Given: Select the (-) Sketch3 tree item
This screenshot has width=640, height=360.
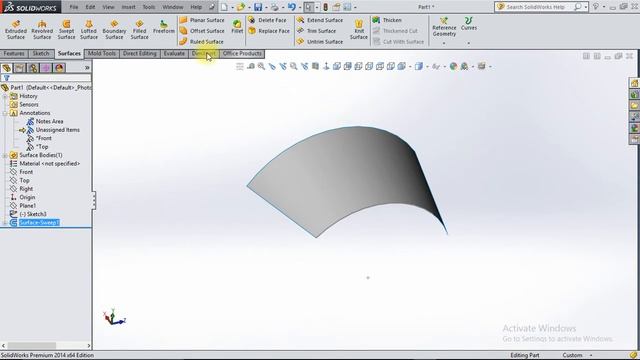Looking at the screenshot, I should tap(28, 214).
